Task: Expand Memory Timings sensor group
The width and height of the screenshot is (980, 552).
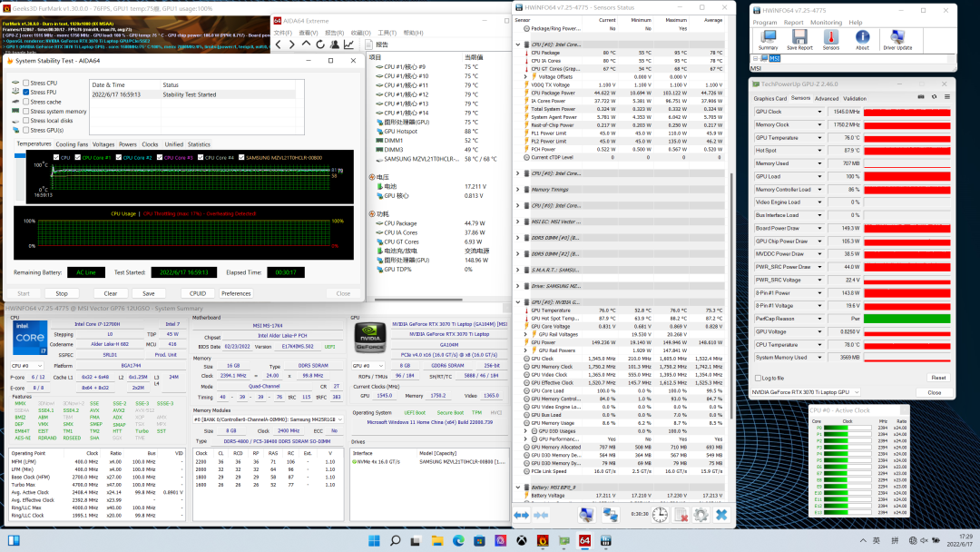Action: pos(518,190)
